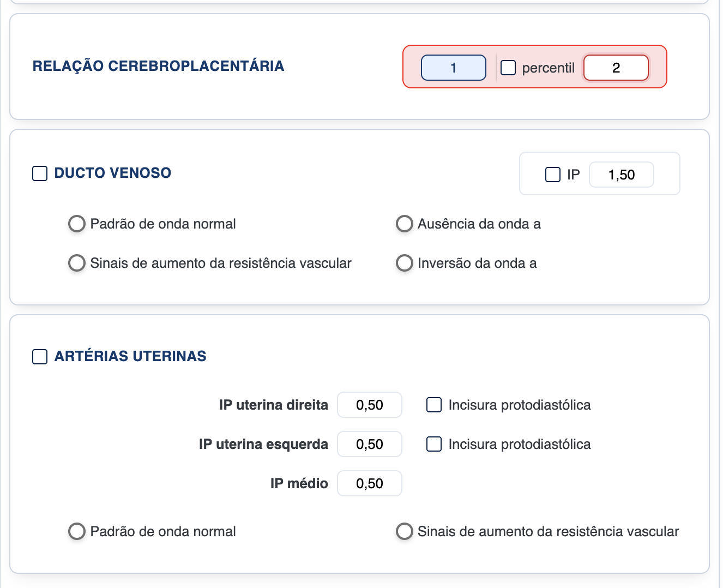Image resolution: width=723 pixels, height=588 pixels.
Task: Click the ARTÉRIAS UTERINAS heading label
Action: (x=130, y=356)
